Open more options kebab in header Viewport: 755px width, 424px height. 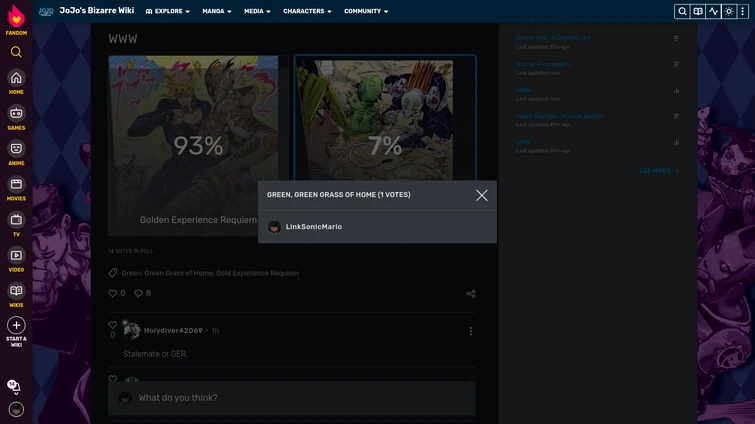click(x=743, y=11)
